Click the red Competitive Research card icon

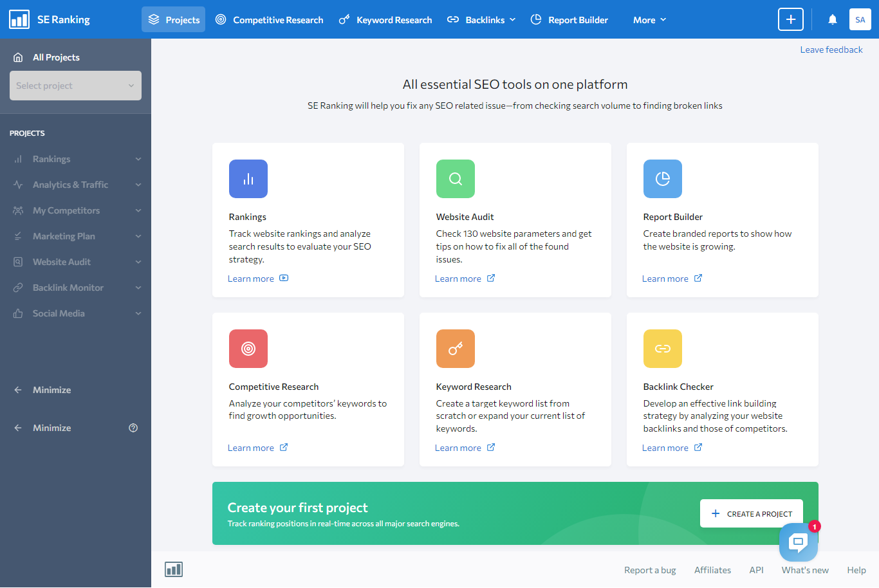point(248,349)
